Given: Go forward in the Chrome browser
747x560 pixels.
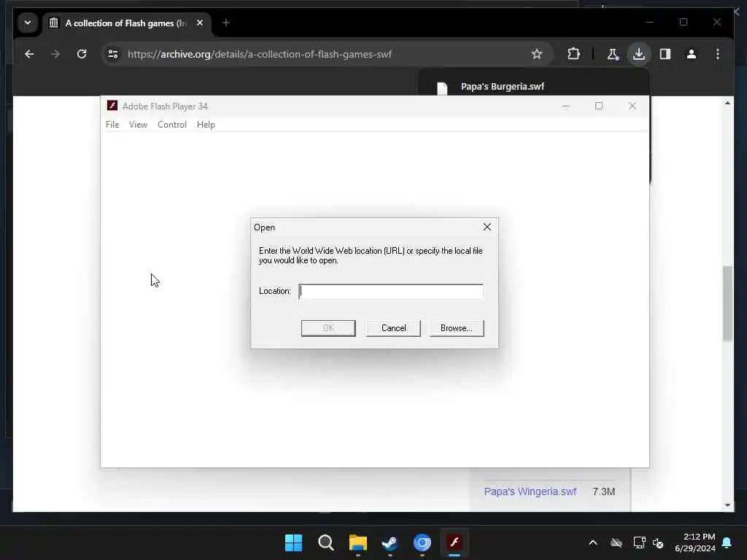Looking at the screenshot, I should point(55,54).
